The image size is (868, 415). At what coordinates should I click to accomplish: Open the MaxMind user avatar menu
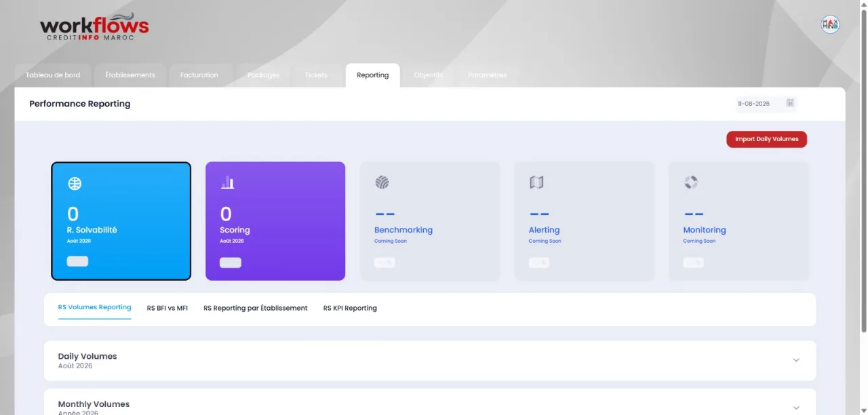point(830,24)
